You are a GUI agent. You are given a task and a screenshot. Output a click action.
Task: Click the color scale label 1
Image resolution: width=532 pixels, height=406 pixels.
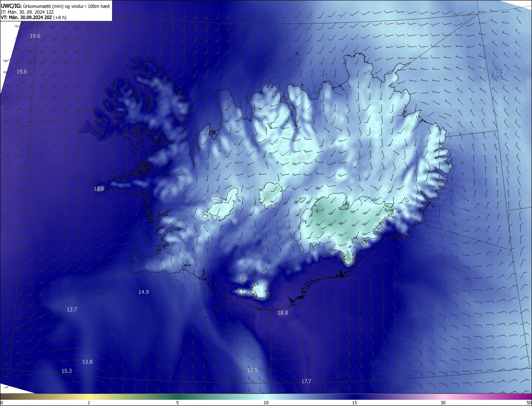tap(89, 403)
